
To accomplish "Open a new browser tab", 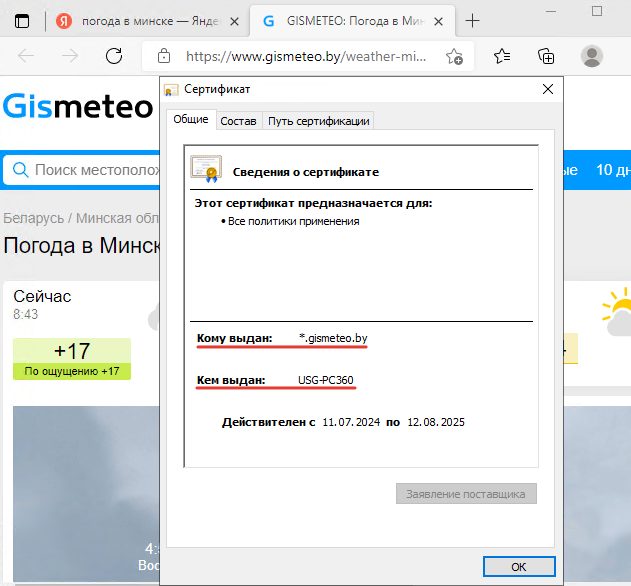I will [472, 21].
